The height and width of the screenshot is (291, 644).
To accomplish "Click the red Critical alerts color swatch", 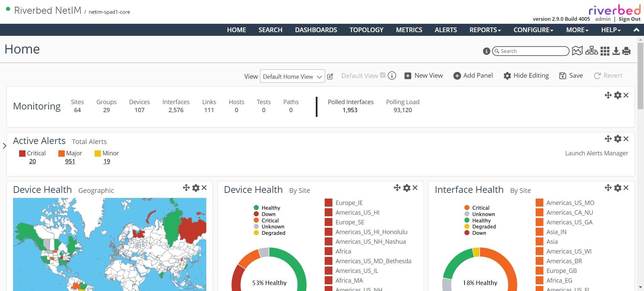I will pyautogui.click(x=22, y=153).
